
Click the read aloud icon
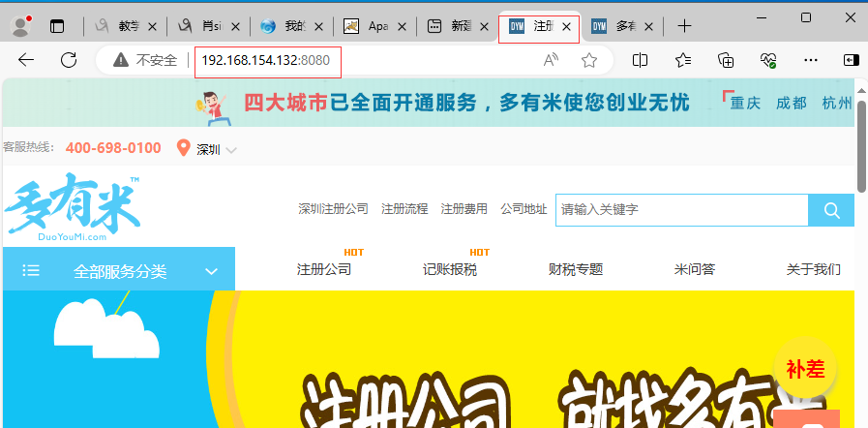point(551,60)
